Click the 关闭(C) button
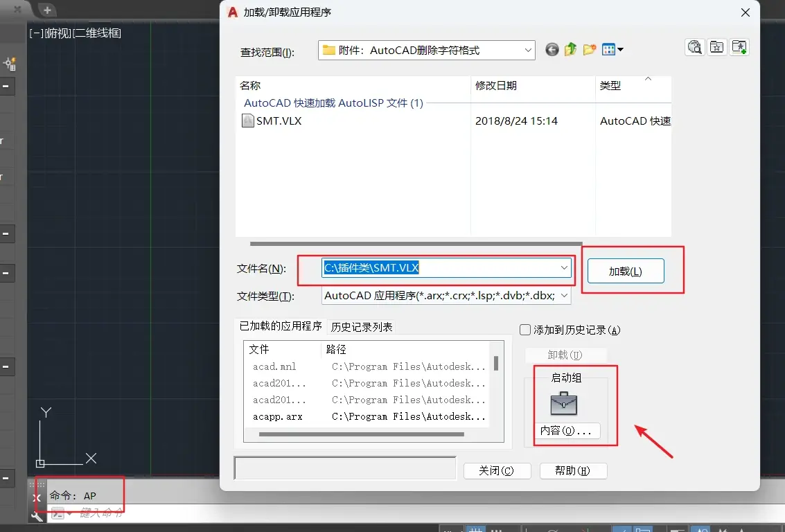This screenshot has height=532, width=785. [x=497, y=470]
